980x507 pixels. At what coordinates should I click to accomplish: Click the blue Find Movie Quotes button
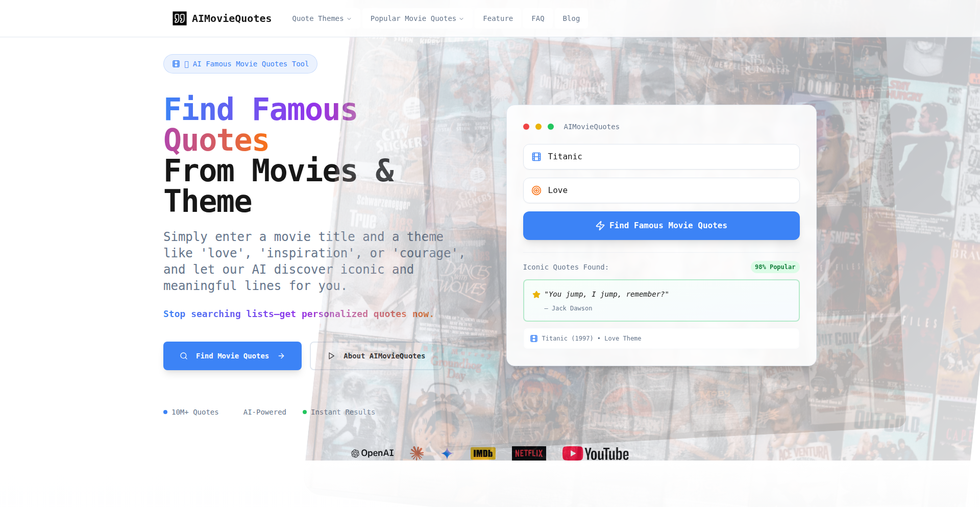[x=232, y=356]
